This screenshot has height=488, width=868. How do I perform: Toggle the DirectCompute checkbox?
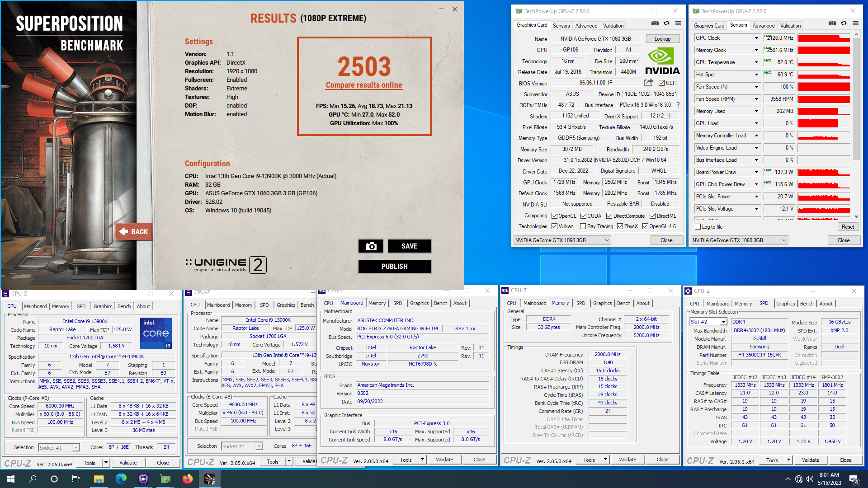609,216
